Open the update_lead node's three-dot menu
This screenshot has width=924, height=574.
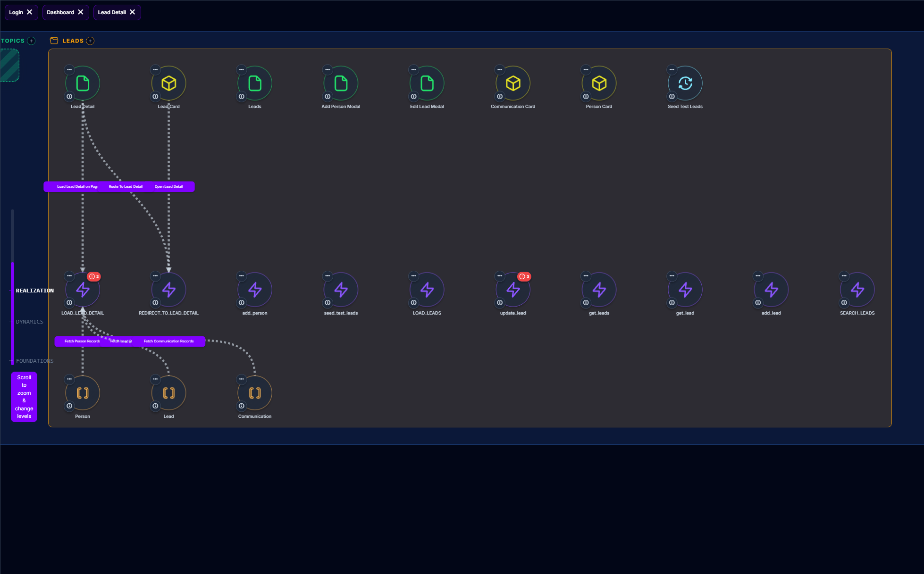click(500, 276)
